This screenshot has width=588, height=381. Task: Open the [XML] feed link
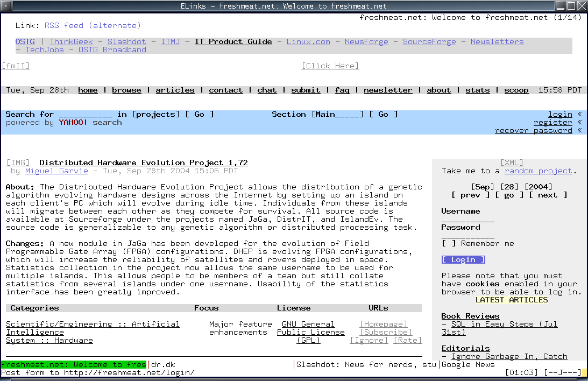coord(512,163)
